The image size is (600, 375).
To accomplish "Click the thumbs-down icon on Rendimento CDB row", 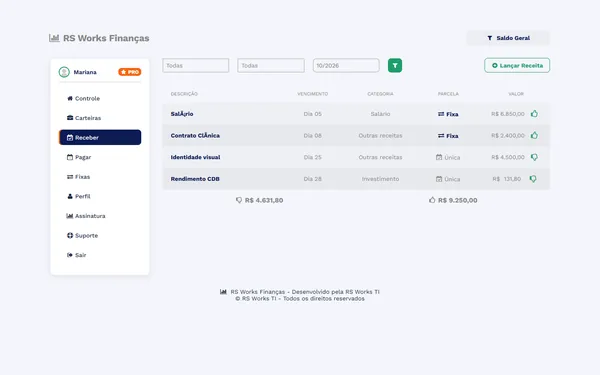I will [533, 179].
